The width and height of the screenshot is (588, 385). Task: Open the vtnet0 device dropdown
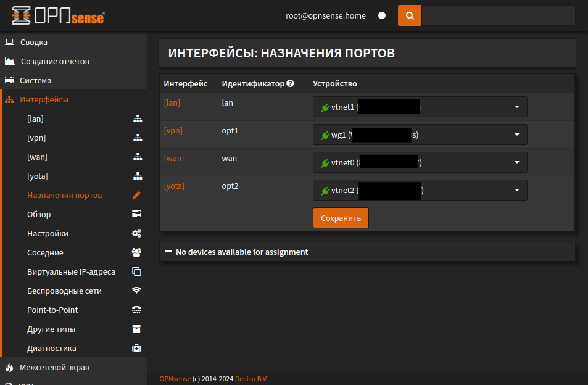point(420,162)
